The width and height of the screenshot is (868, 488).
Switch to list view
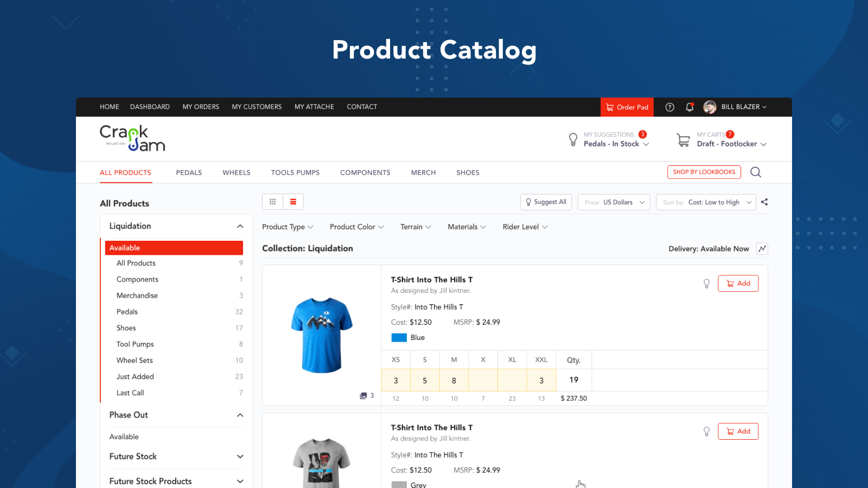(x=293, y=202)
